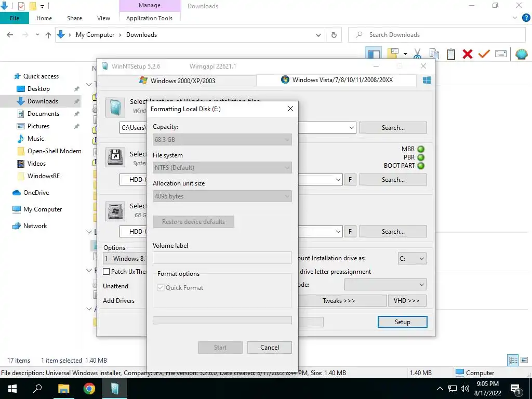Switch to large thumbnails view icon
Viewport: 532px width, 399px height.
[524, 360]
